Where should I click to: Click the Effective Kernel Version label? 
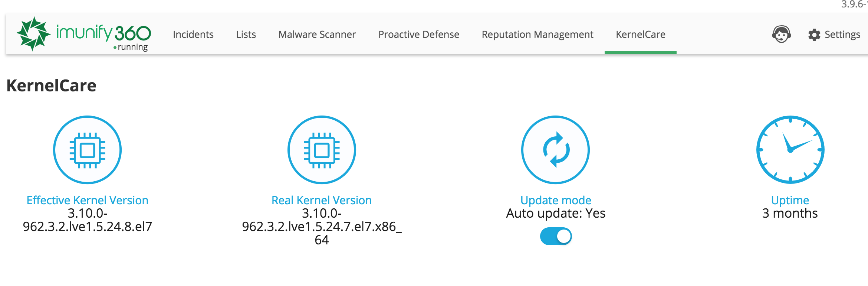(88, 200)
